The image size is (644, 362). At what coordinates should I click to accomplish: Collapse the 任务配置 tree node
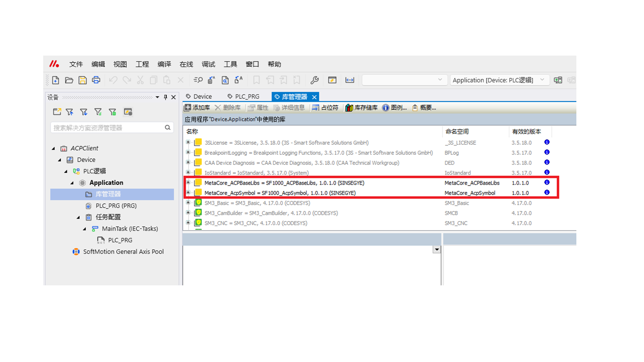[78, 217]
